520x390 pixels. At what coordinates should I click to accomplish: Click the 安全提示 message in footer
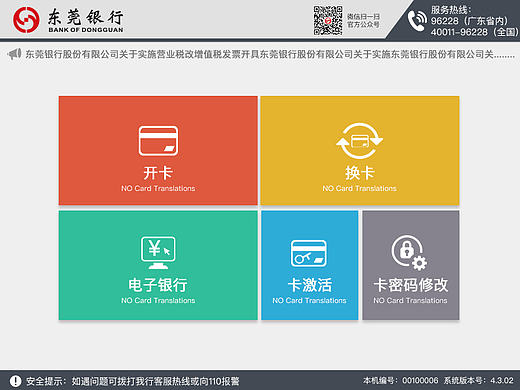point(133,381)
